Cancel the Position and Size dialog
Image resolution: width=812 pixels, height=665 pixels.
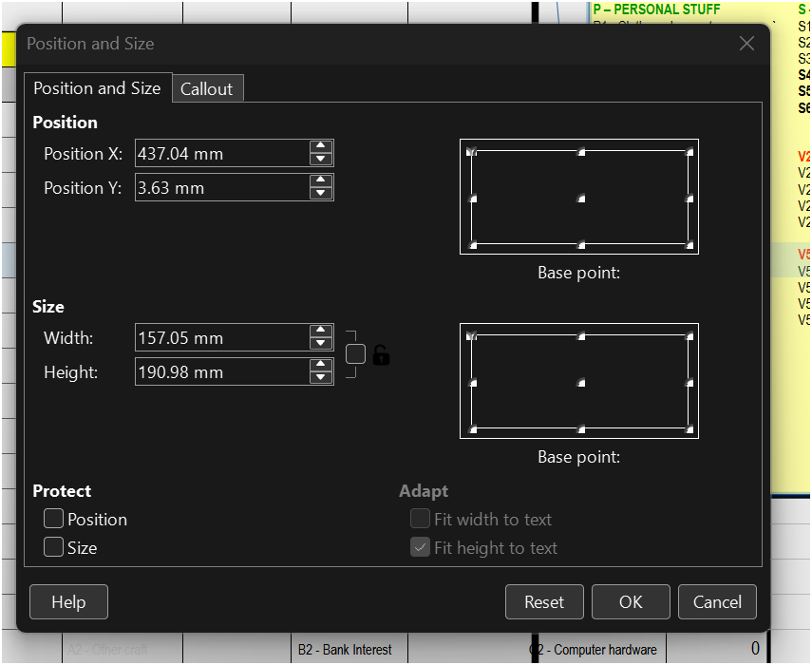[x=717, y=601]
